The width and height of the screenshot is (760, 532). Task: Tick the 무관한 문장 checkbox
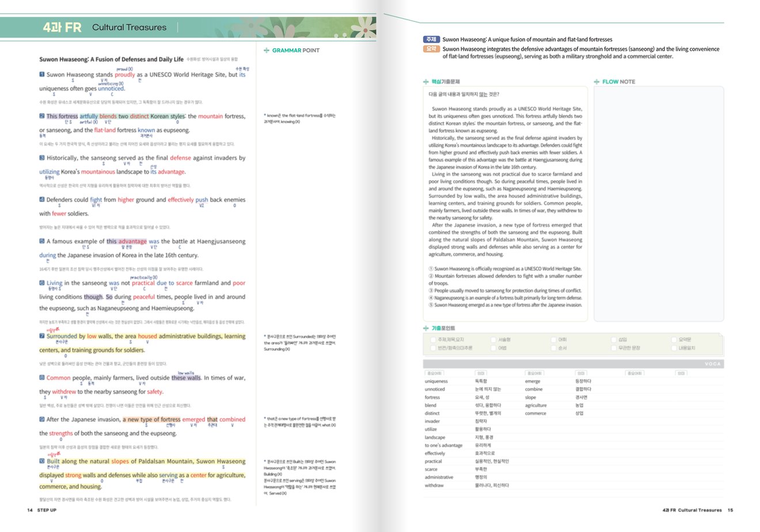pos(614,348)
